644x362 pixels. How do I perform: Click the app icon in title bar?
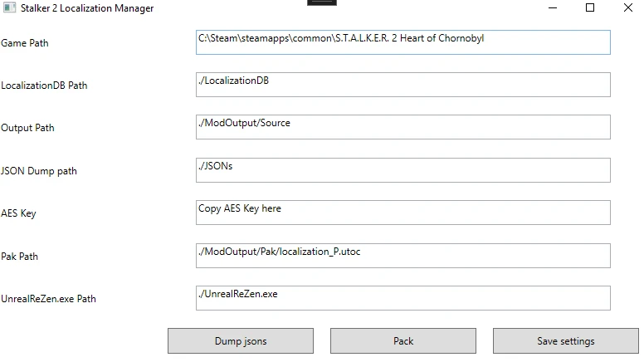[9, 7]
